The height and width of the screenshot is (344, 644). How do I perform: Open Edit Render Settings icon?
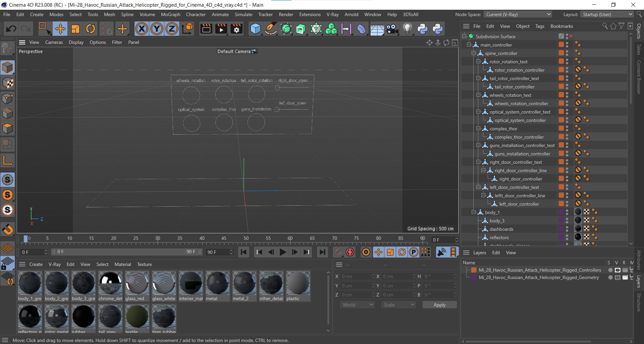(236, 29)
